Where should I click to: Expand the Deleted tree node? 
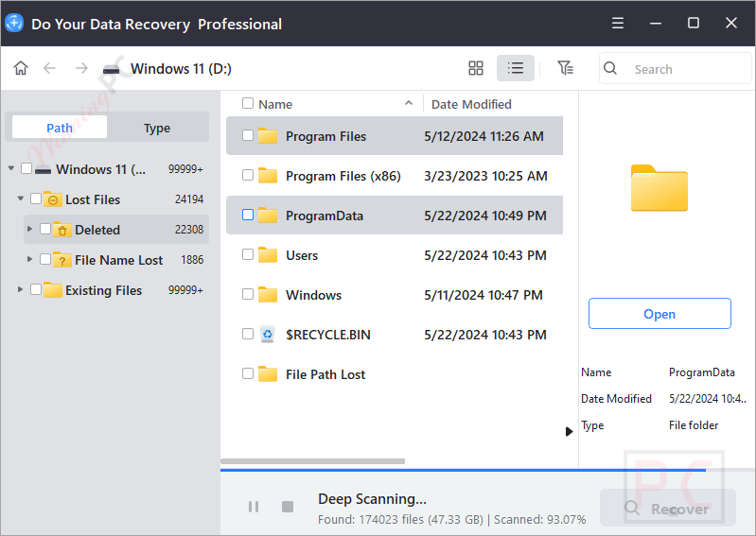(30, 229)
